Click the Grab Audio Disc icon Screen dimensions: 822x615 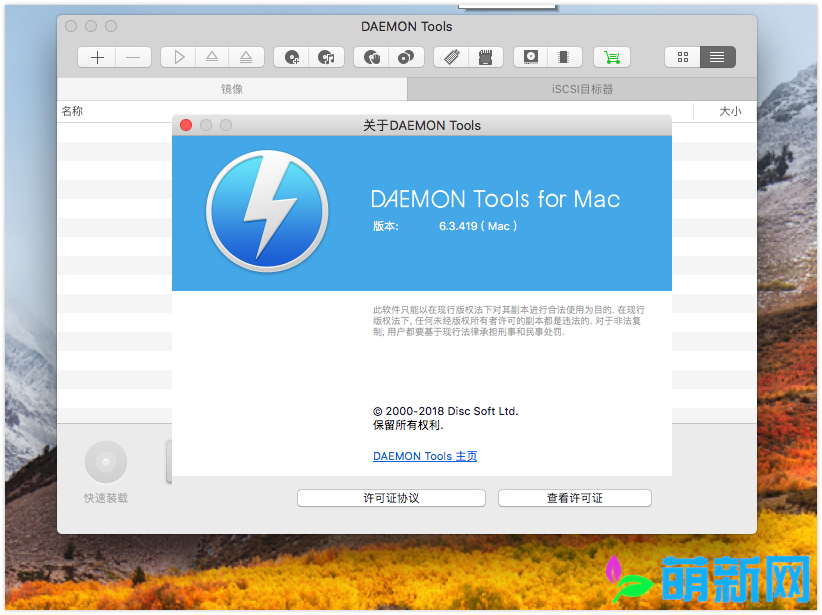tap(327, 57)
